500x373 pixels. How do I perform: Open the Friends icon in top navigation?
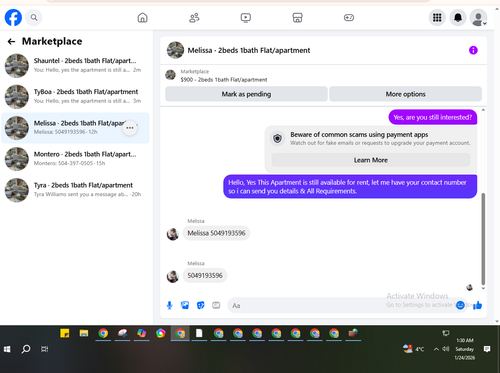pos(194,17)
